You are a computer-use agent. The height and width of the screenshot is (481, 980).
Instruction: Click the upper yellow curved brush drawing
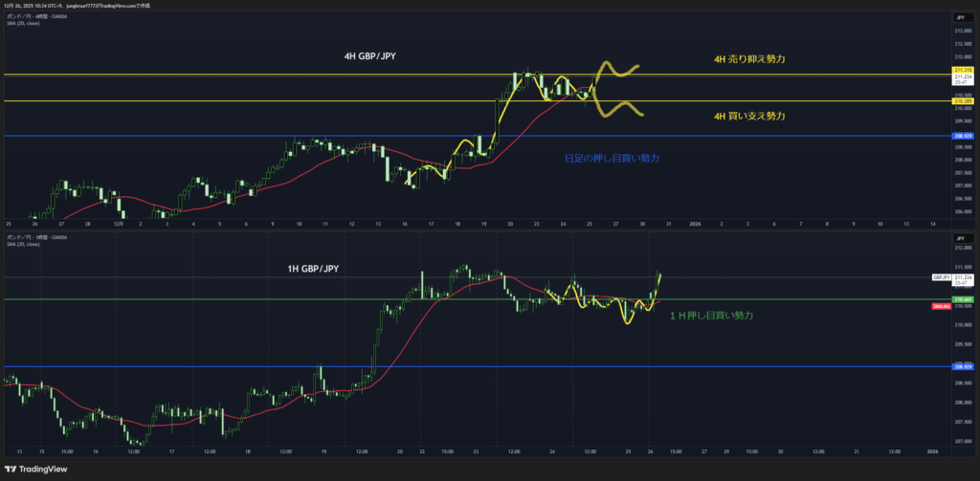(x=617, y=70)
